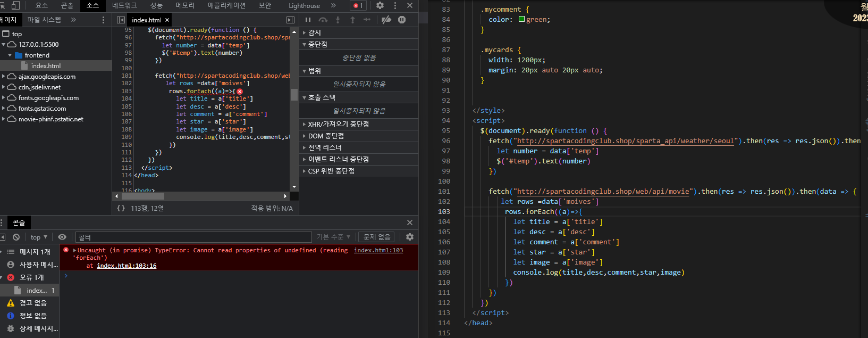Expand fonts.googleapis.com tree node
Screen dimensions: 868x338
(4, 98)
